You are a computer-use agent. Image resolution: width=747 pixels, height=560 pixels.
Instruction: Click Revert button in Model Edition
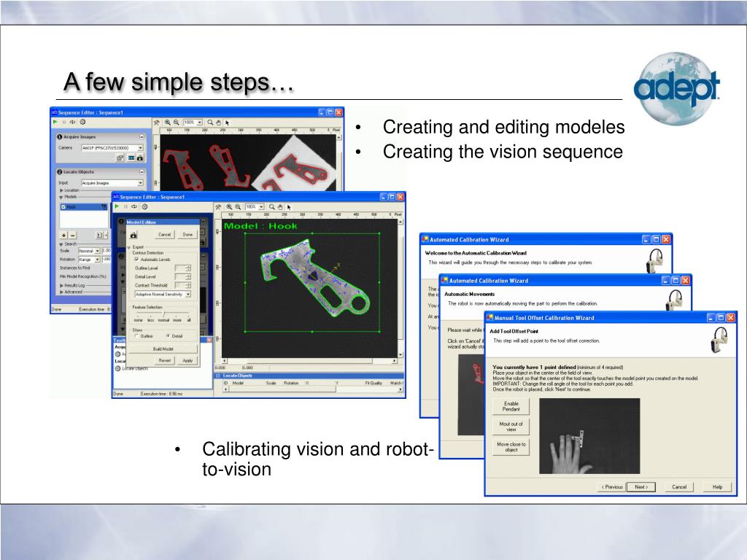coord(165,360)
